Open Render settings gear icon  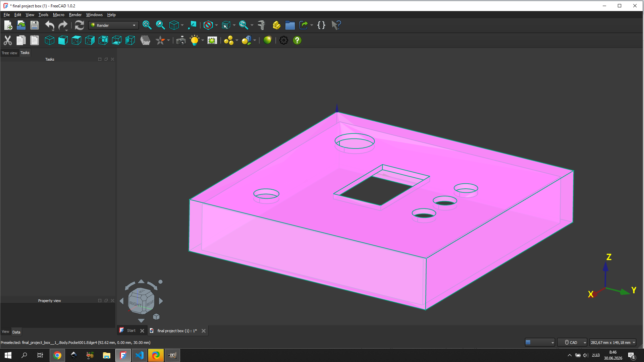click(284, 40)
